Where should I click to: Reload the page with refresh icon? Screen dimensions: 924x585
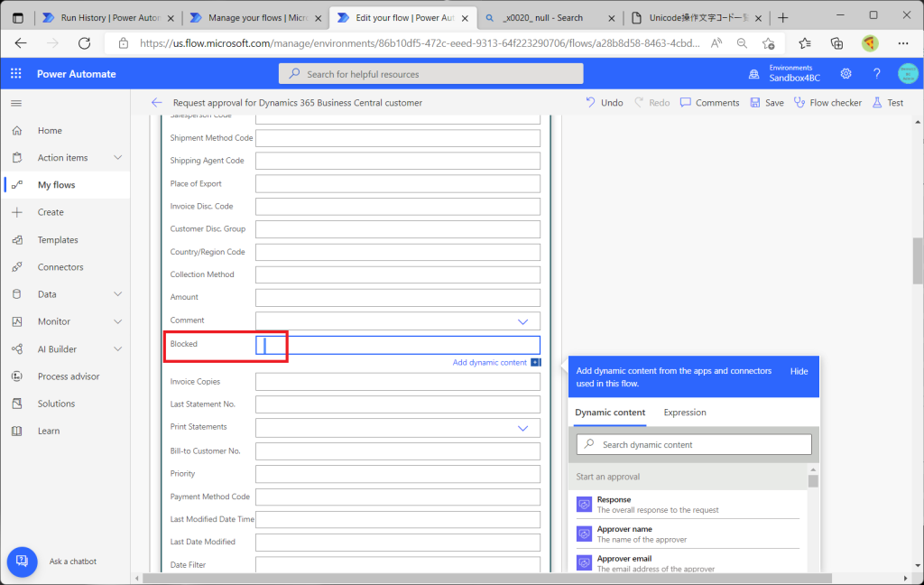point(84,43)
